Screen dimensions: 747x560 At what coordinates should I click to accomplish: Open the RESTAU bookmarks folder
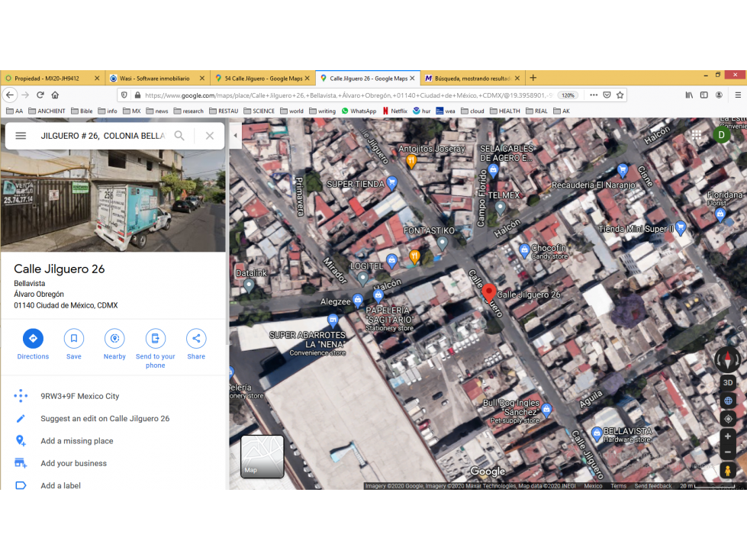tap(224, 111)
